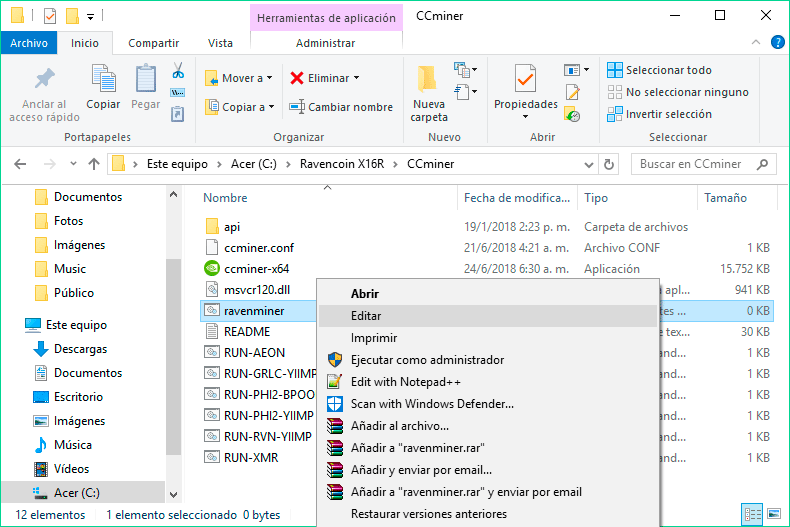The image size is (790, 527).
Task: Choose Restaurar versiones anteriores
Action: pyautogui.click(x=488, y=514)
